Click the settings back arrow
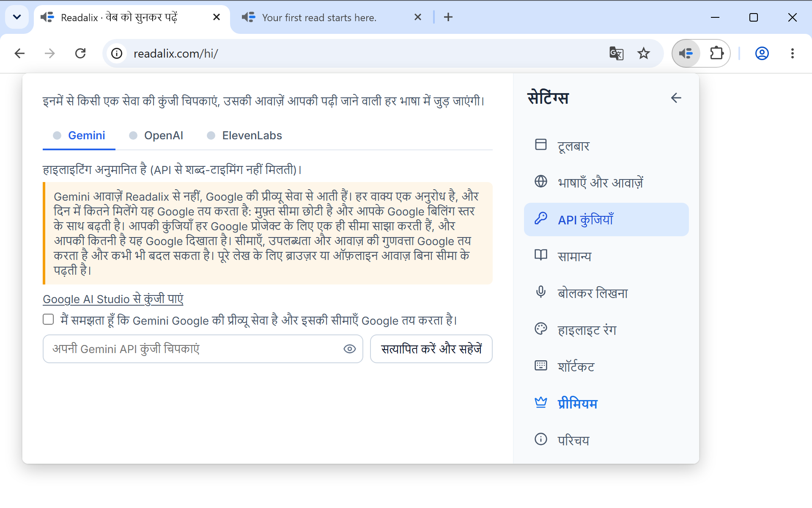The image size is (812, 508). 676,98
